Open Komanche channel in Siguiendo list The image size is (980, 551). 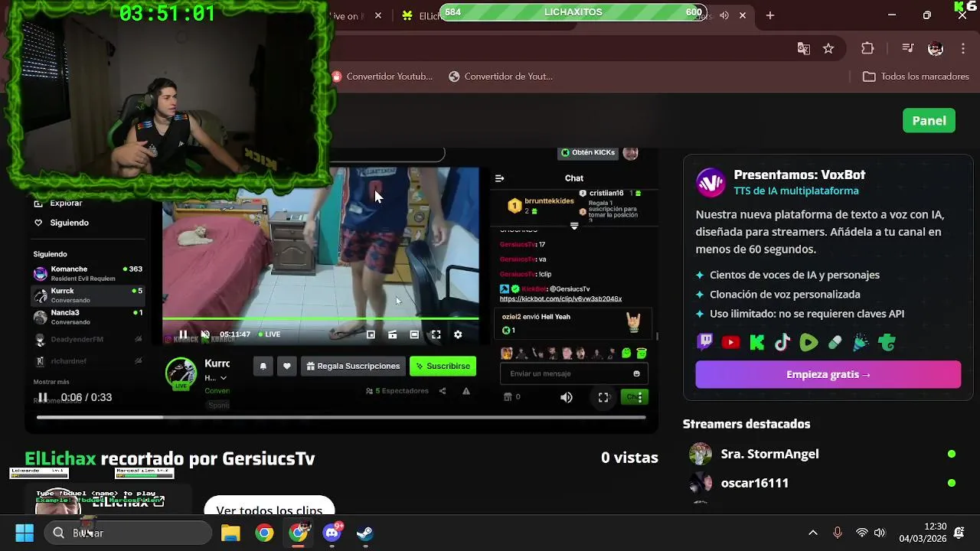pyautogui.click(x=88, y=273)
